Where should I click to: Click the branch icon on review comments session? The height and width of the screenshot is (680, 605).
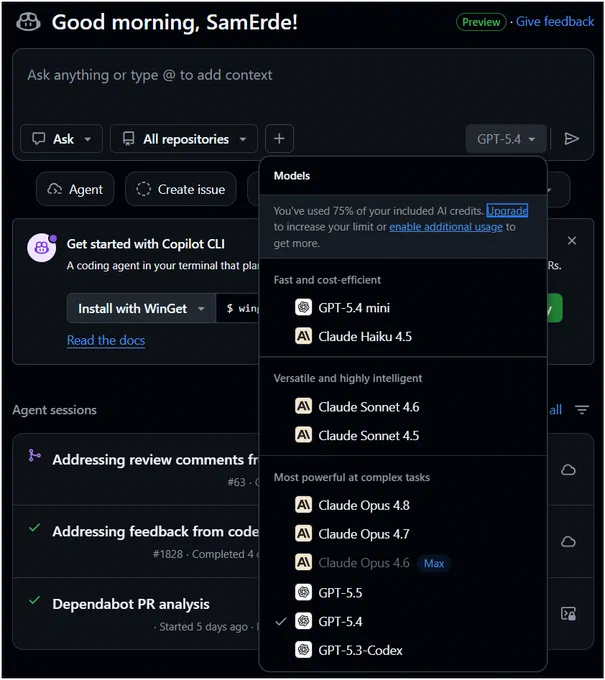tap(34, 455)
